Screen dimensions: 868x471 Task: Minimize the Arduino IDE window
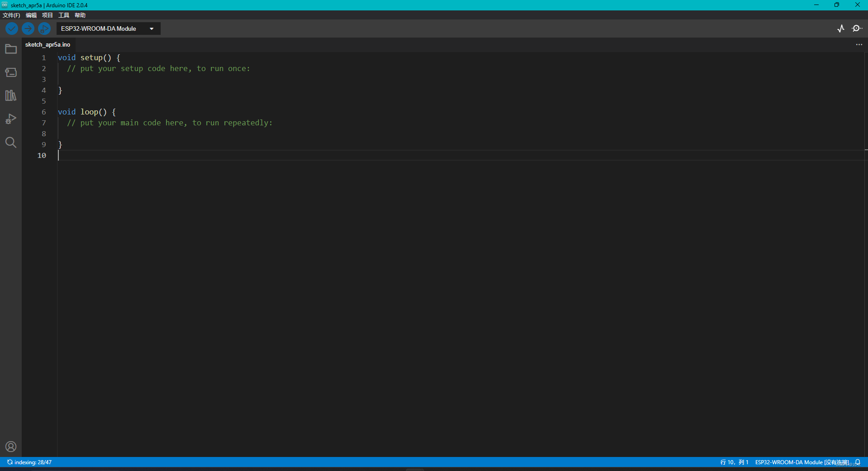[816, 5]
